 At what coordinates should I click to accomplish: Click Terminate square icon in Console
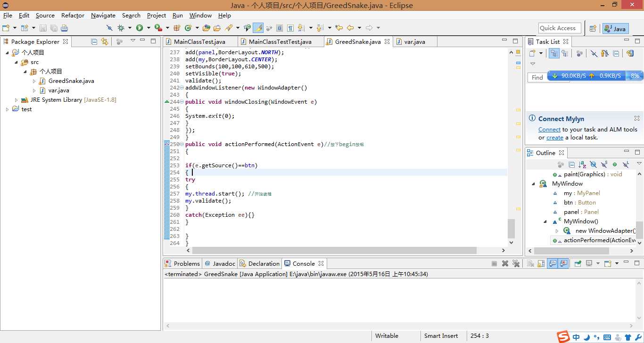pyautogui.click(x=494, y=263)
